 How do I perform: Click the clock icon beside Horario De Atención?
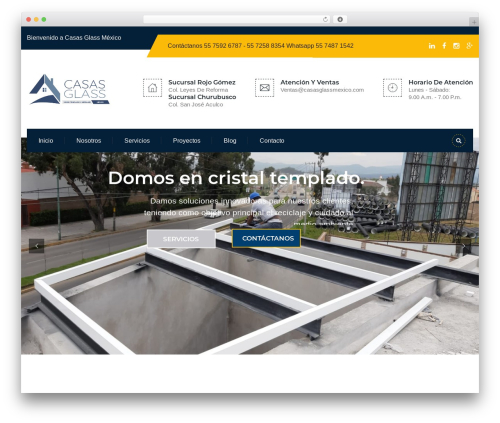pos(392,88)
